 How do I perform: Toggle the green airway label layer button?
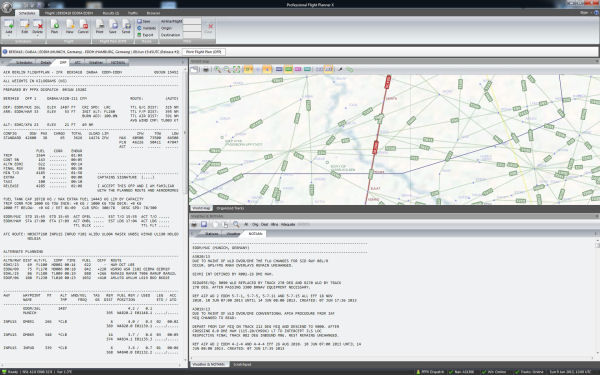[289, 69]
